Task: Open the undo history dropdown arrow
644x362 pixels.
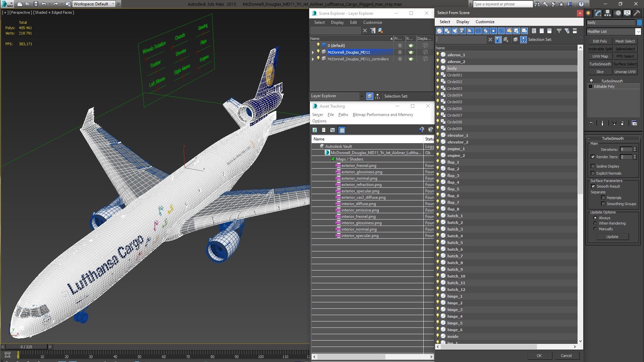Action: point(49,4)
